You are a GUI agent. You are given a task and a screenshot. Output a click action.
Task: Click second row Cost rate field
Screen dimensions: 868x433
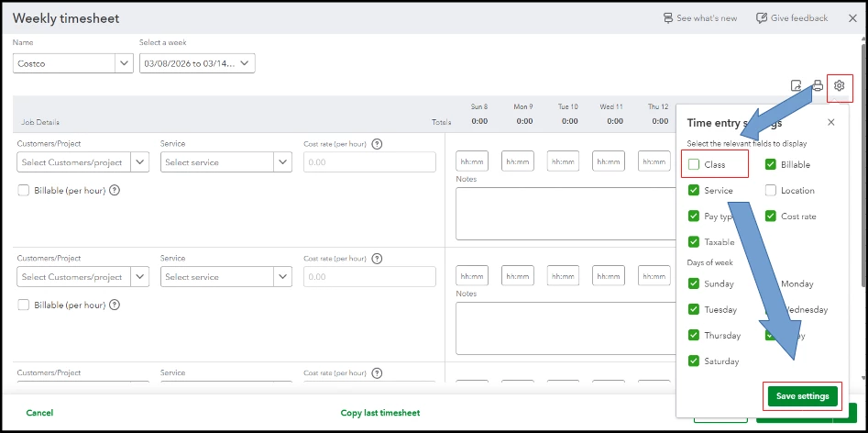369,277
